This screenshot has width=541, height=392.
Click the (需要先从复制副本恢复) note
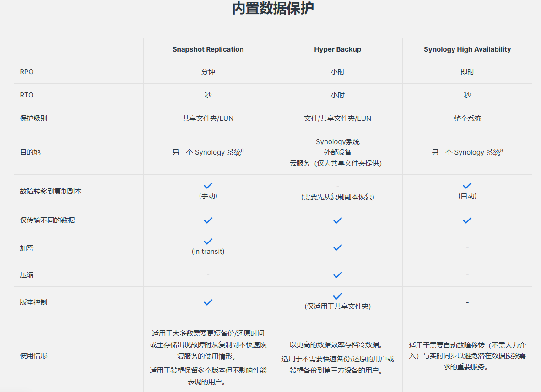(x=337, y=197)
